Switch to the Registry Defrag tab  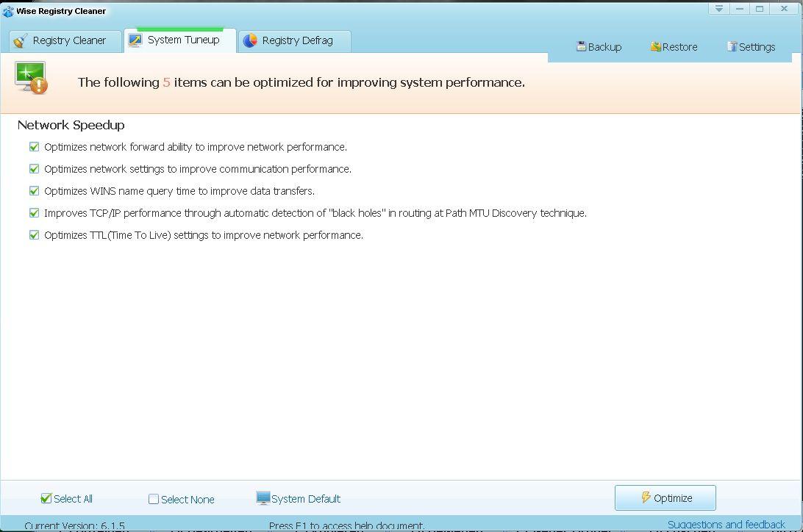tap(294, 41)
